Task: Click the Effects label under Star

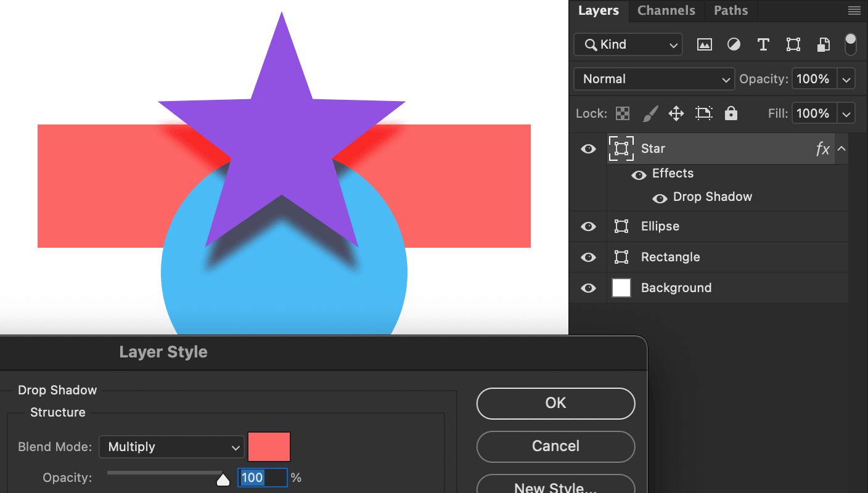Action: pos(673,173)
